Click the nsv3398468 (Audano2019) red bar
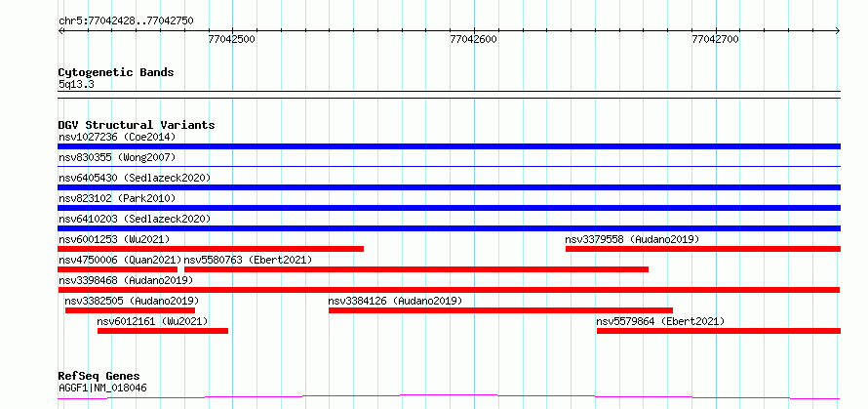The height and width of the screenshot is (409, 868). pyautogui.click(x=449, y=290)
